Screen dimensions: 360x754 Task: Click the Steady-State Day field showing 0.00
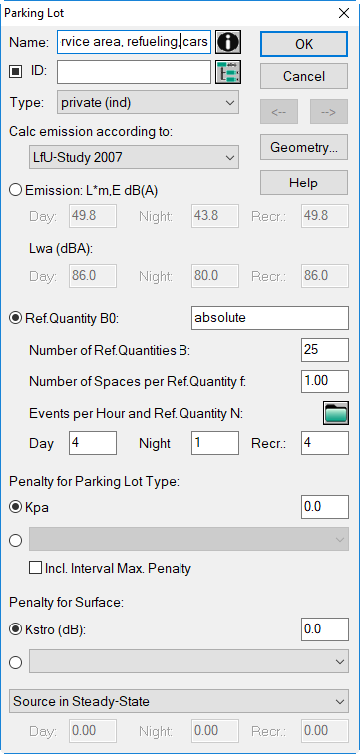(93, 731)
